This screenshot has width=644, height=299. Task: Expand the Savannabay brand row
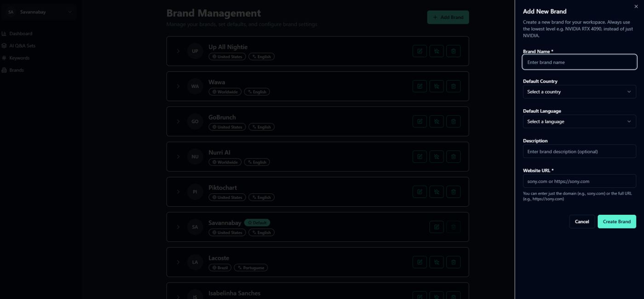pyautogui.click(x=178, y=227)
